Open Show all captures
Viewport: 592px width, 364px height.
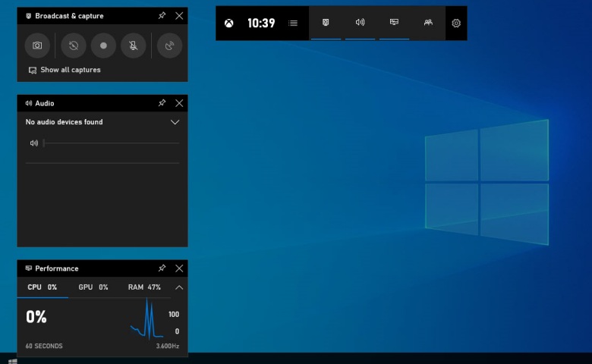click(x=65, y=70)
